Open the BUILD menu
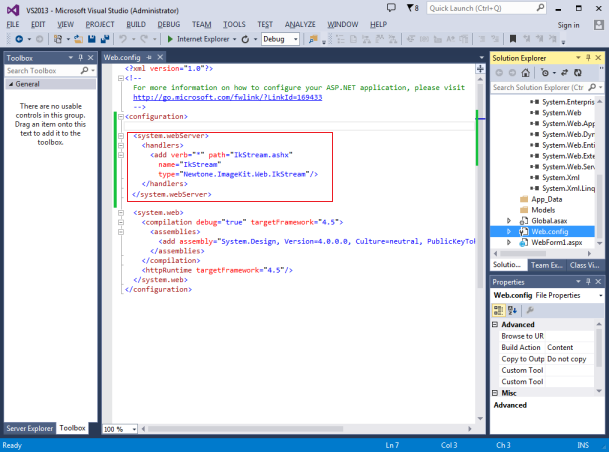The width and height of the screenshot is (609, 452). (x=136, y=24)
